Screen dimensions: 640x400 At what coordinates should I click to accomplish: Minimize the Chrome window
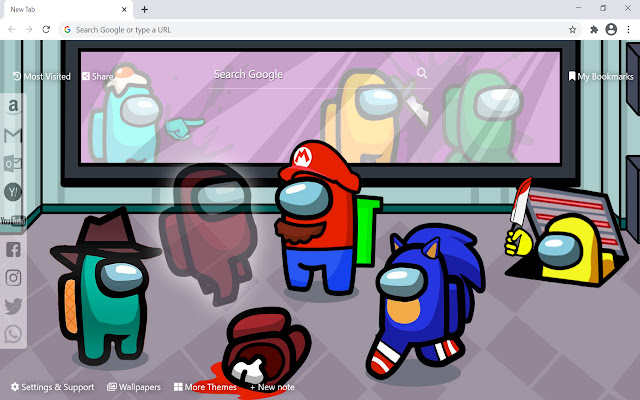(x=579, y=8)
